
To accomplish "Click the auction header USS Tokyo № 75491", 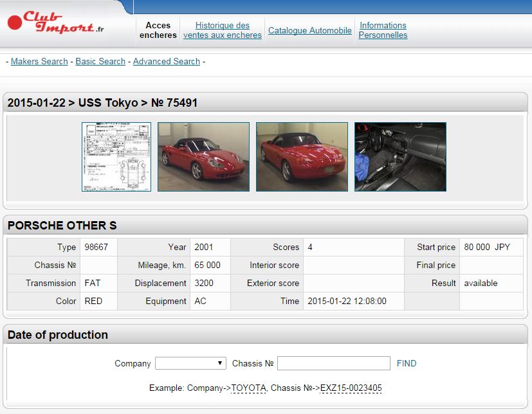I will pyautogui.click(x=103, y=103).
